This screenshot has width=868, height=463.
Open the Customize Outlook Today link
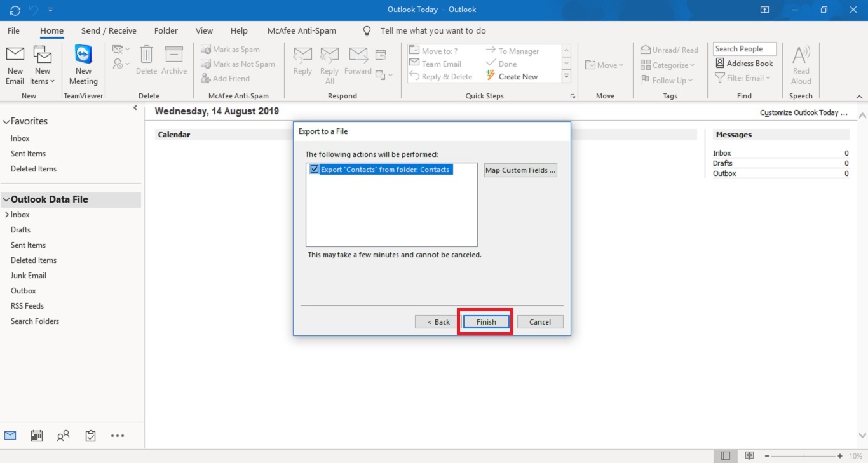(804, 113)
